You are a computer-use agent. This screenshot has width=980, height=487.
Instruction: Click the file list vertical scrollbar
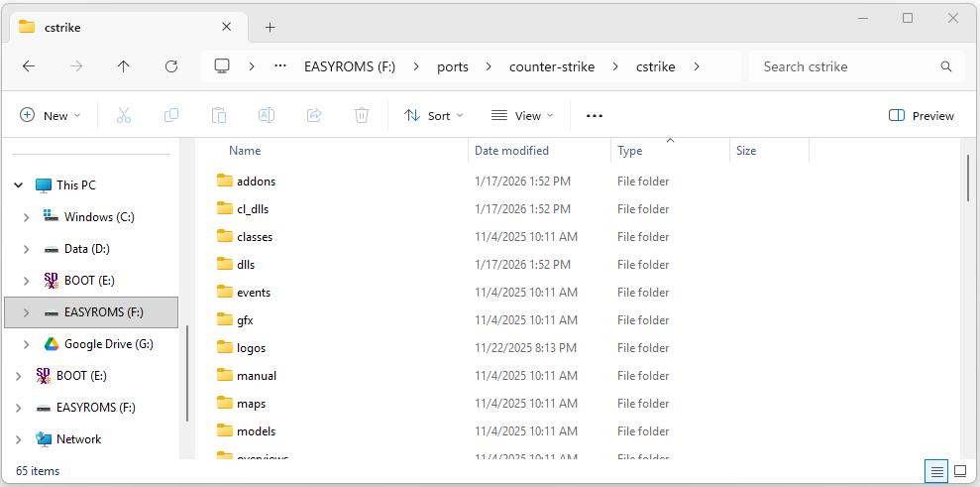click(x=969, y=179)
